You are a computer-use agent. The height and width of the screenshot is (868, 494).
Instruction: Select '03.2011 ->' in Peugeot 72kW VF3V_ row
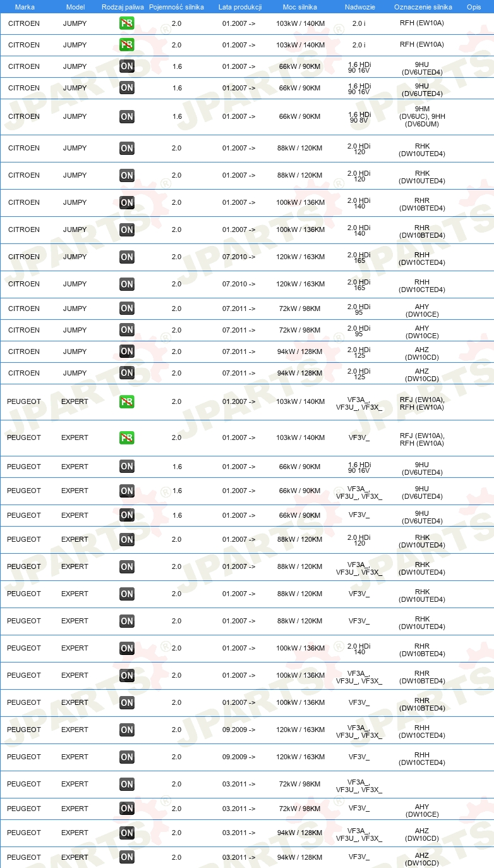[x=239, y=808]
